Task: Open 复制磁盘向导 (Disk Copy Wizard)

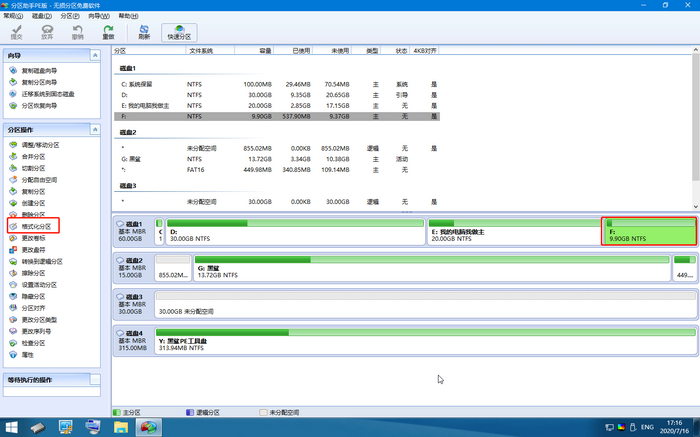Action: click(38, 70)
